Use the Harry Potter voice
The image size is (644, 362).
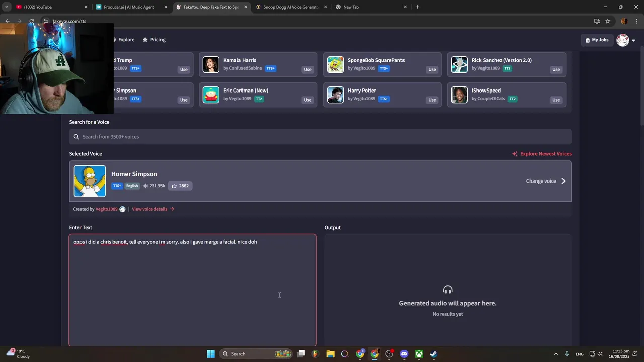[x=432, y=100]
